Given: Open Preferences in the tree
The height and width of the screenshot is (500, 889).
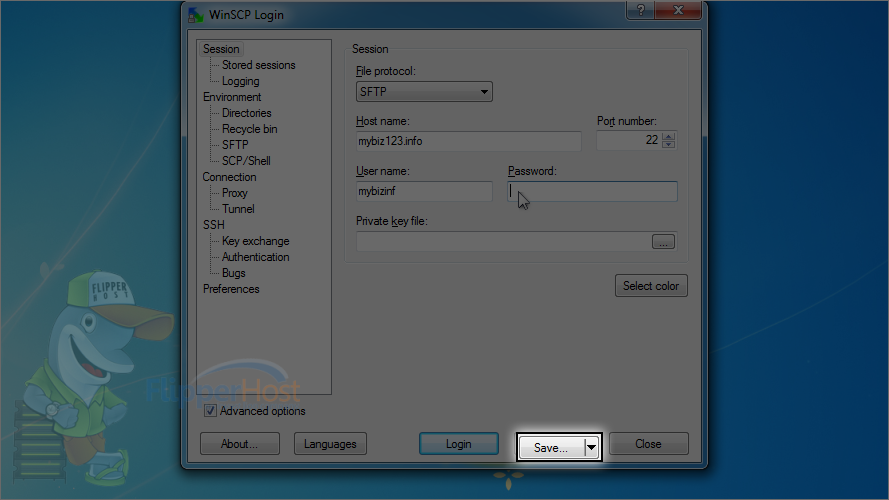Looking at the screenshot, I should tap(231, 289).
